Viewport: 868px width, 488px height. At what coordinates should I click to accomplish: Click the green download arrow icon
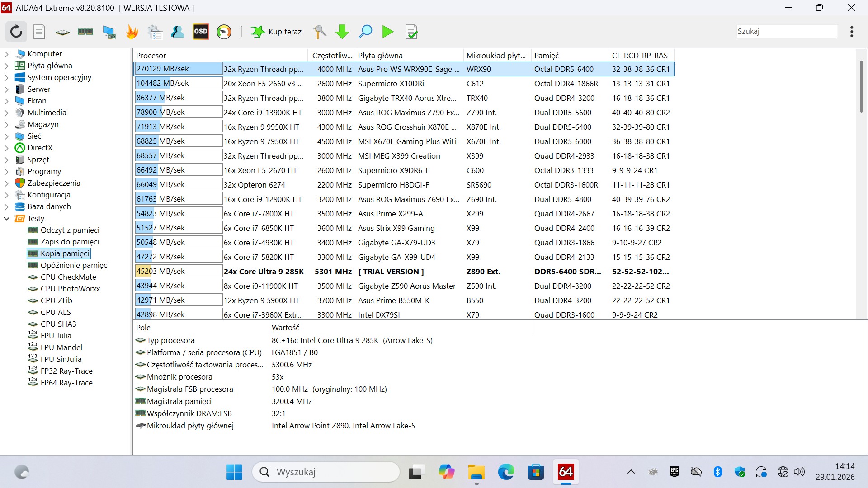click(x=342, y=32)
